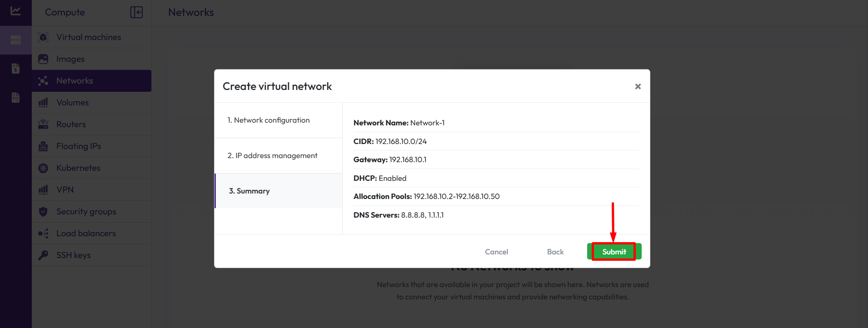The image size is (868, 328).
Task: Click the Kubernetes wheel icon
Action: click(43, 168)
